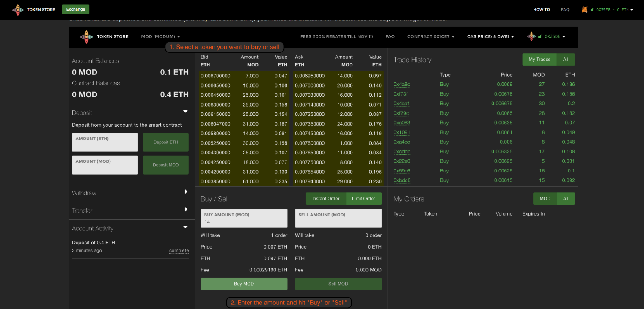Open transaction 0x22e0 in Trade History
Viewport: 644px width, 309px height.
(402, 161)
